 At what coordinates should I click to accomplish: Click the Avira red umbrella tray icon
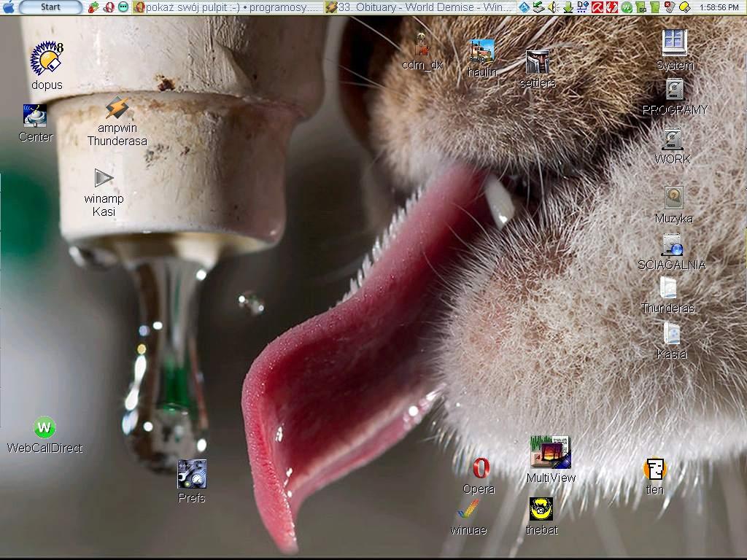597,7
